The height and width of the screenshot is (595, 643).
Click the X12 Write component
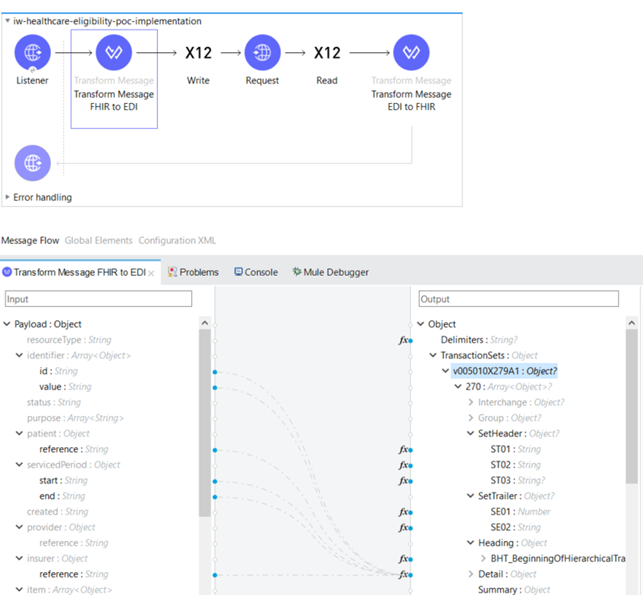coord(198,53)
